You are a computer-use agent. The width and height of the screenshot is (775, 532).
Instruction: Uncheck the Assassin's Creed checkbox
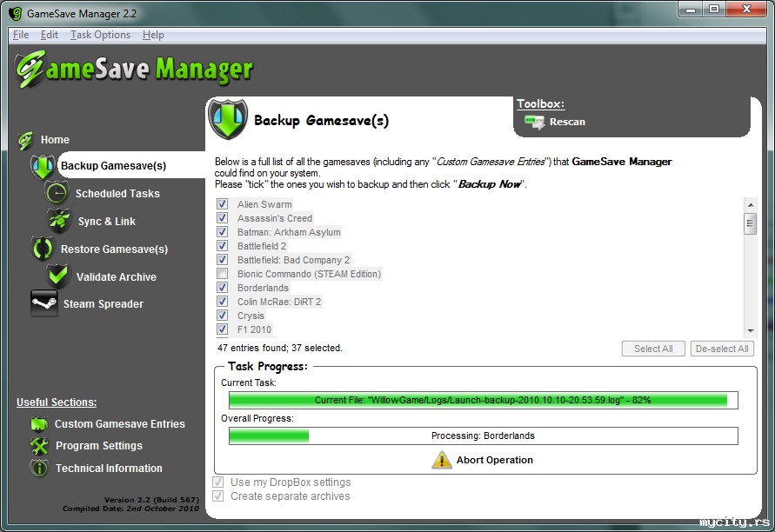pyautogui.click(x=223, y=218)
